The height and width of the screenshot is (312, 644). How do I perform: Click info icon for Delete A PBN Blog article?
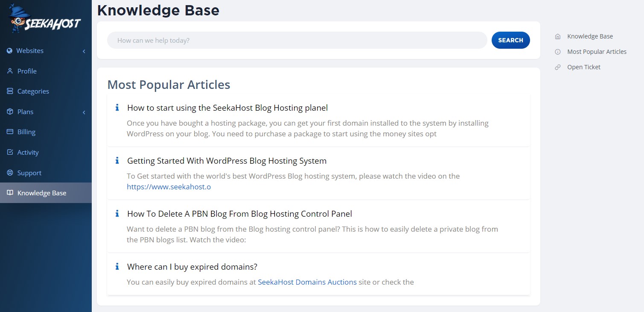click(117, 213)
